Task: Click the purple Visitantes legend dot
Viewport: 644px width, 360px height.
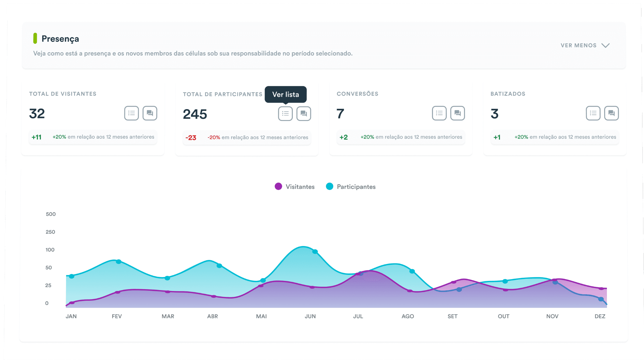Action: [278, 186]
